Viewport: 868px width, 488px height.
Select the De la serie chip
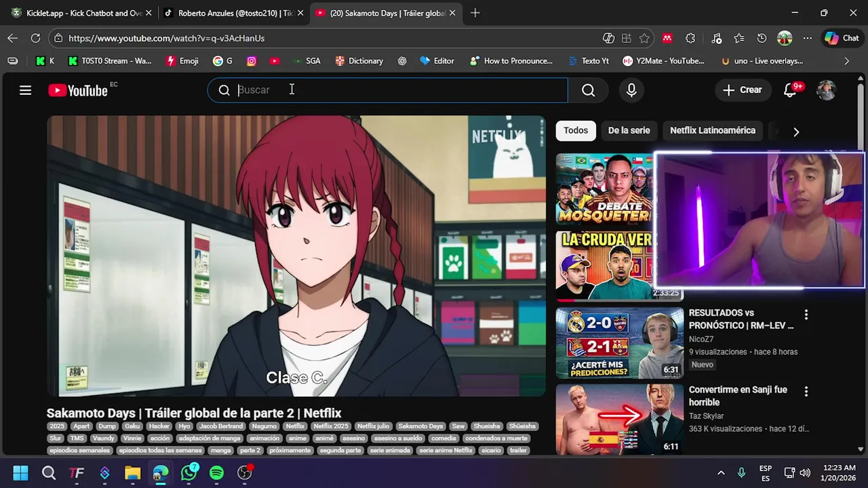point(629,130)
